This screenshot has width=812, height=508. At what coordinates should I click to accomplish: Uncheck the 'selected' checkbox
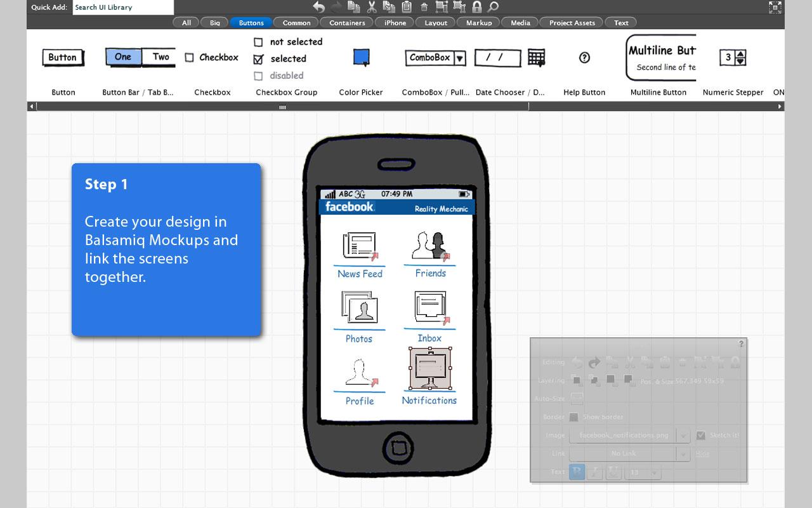tap(258, 59)
